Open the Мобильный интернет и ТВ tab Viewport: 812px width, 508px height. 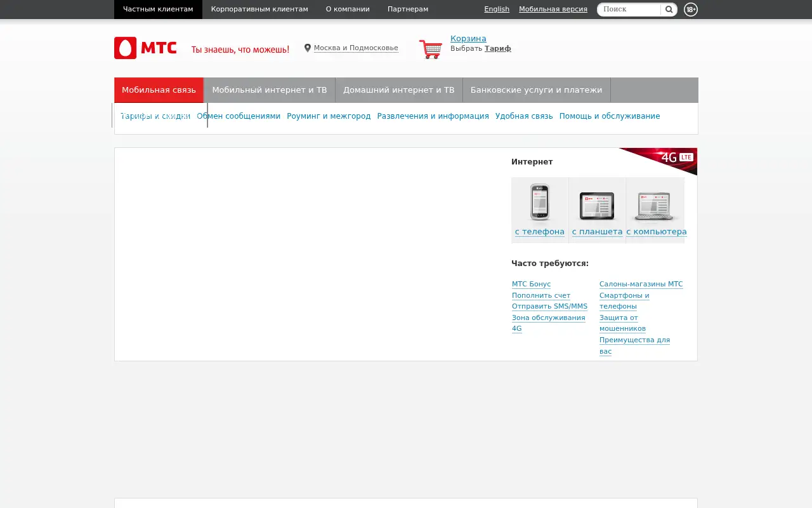pyautogui.click(x=270, y=90)
